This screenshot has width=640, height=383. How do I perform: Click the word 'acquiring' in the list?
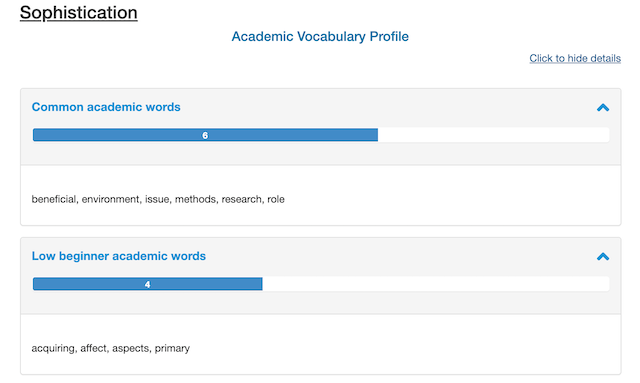click(53, 348)
